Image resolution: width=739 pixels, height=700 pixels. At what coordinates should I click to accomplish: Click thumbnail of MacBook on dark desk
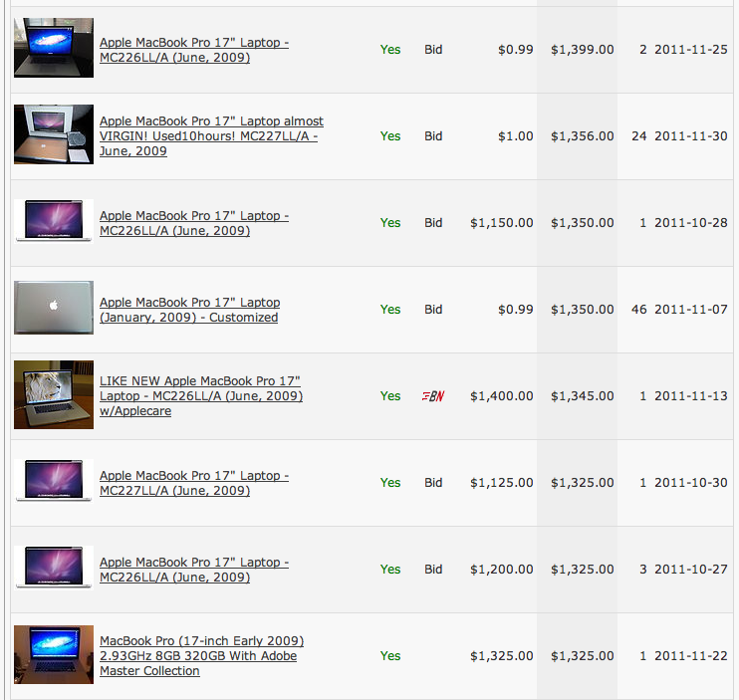[x=54, y=48]
